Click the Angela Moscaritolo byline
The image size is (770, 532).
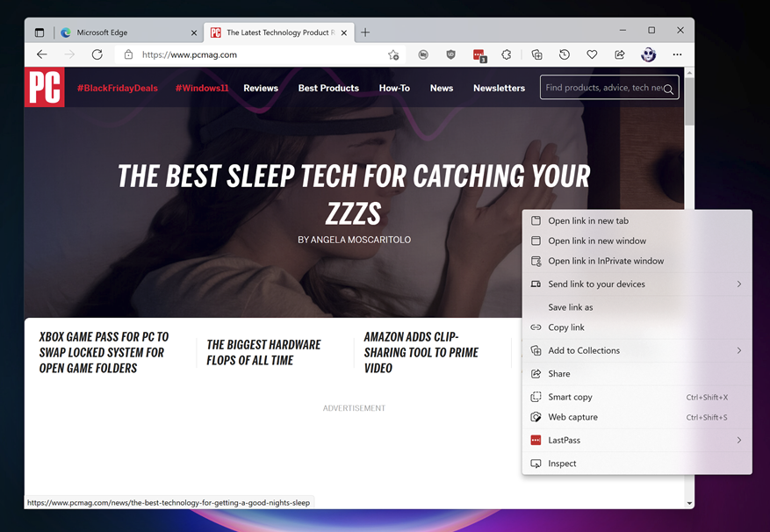354,240
